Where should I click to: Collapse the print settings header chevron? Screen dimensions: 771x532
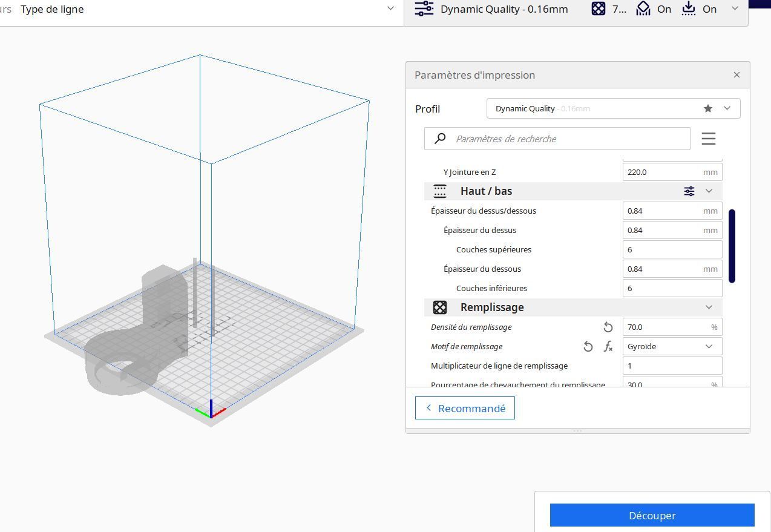point(735,8)
